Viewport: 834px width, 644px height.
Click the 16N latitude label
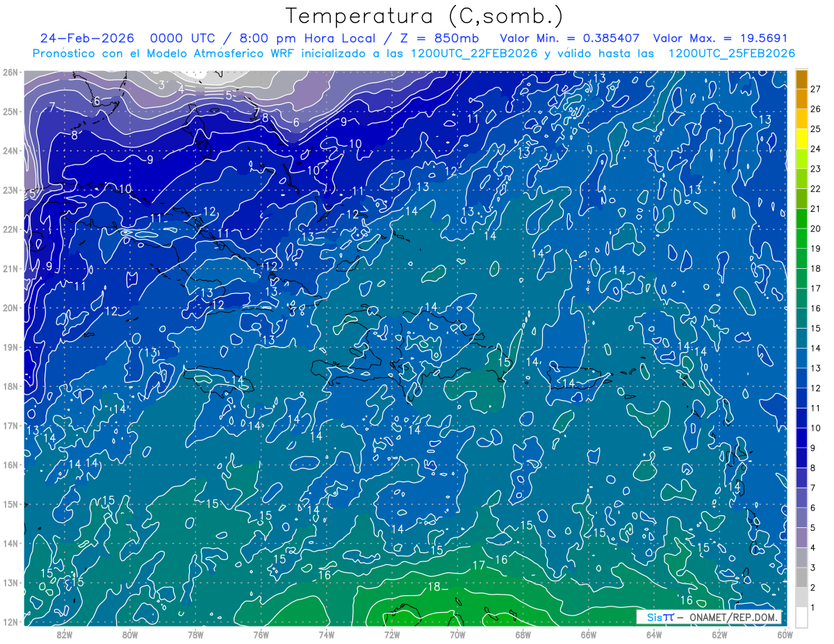click(10, 465)
